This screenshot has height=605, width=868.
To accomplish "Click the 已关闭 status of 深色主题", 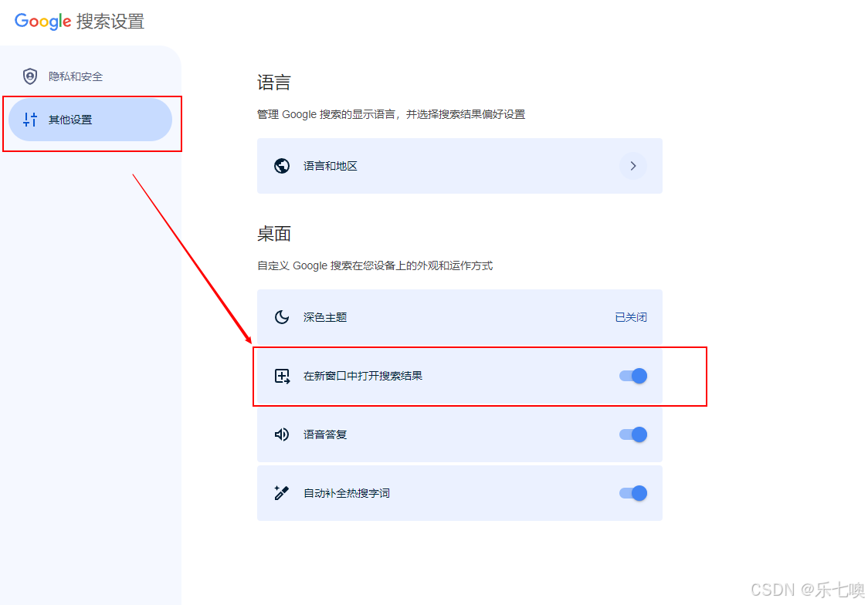I will [631, 317].
